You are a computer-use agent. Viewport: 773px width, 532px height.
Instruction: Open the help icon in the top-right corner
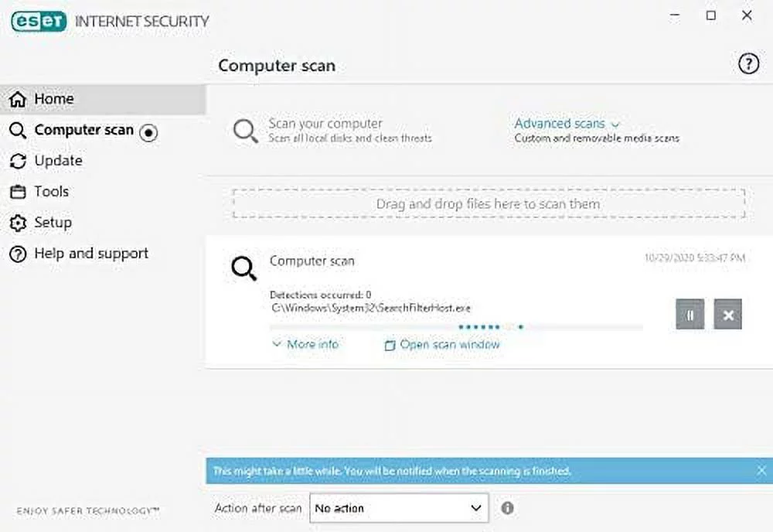pyautogui.click(x=748, y=64)
